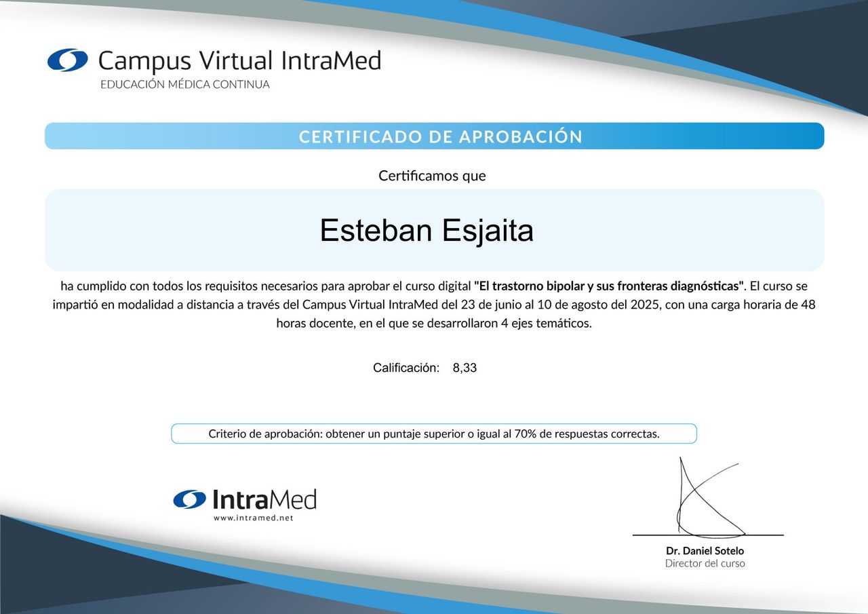868x614 pixels.
Task: Click the bold course title about trastorno bipolar
Action: (x=609, y=286)
